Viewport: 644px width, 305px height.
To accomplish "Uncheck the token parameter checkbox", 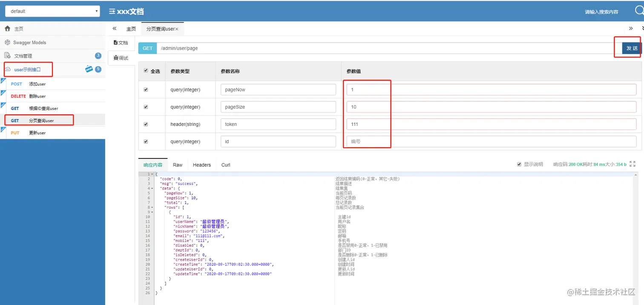I will tap(146, 124).
